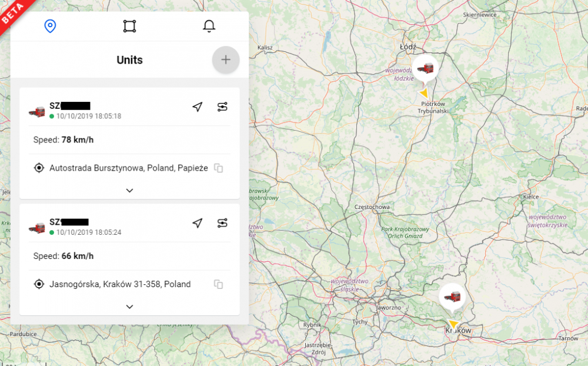Click the Autostrada Bursztynowa, Poland address text
This screenshot has width=588, height=366.
(x=129, y=168)
